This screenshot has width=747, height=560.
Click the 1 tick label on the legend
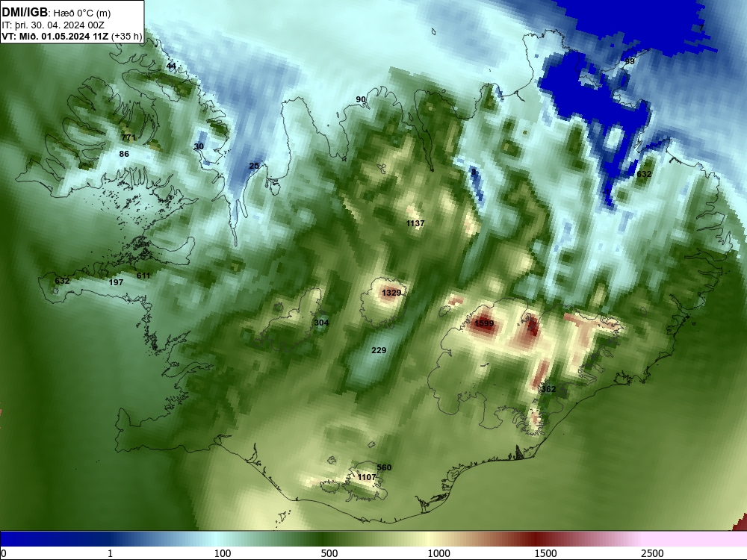(110, 553)
